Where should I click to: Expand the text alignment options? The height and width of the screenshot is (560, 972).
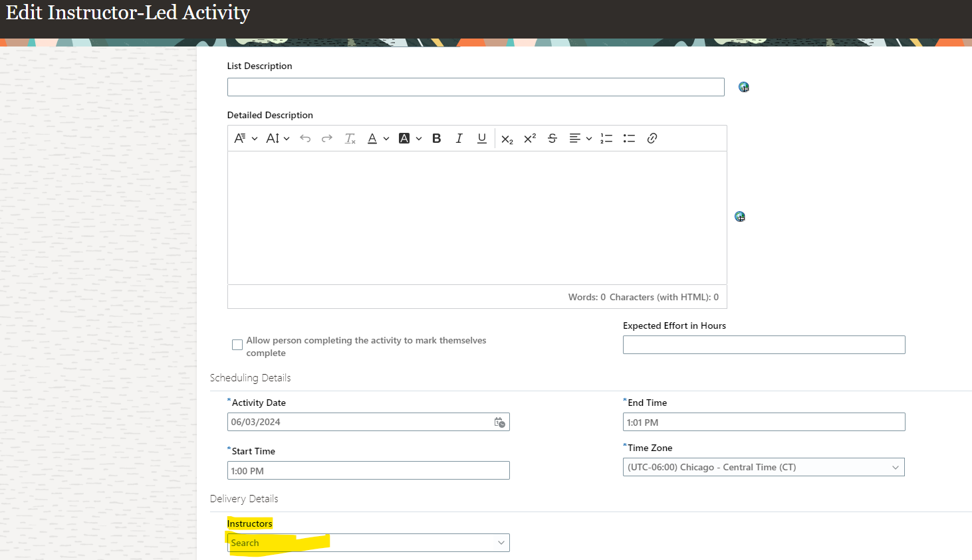click(588, 138)
